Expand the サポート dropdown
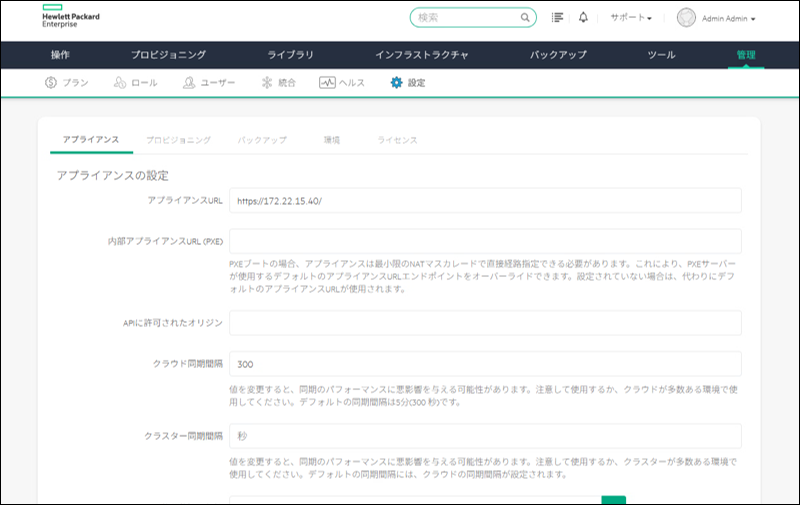This screenshot has width=800, height=505. click(630, 18)
